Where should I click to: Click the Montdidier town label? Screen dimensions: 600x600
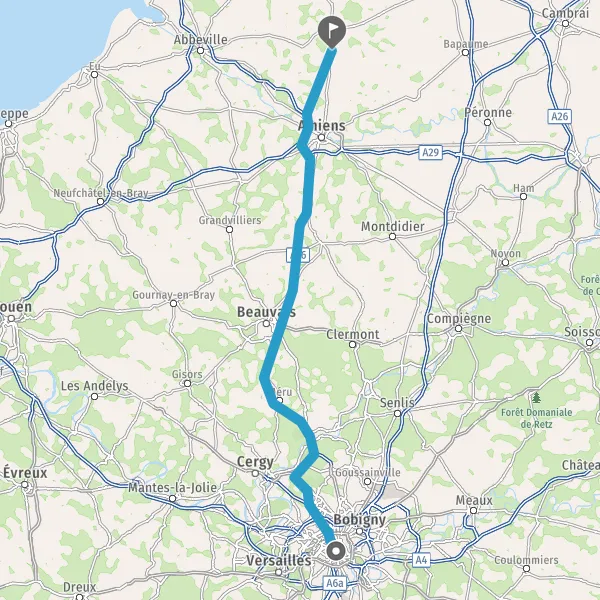(x=393, y=227)
